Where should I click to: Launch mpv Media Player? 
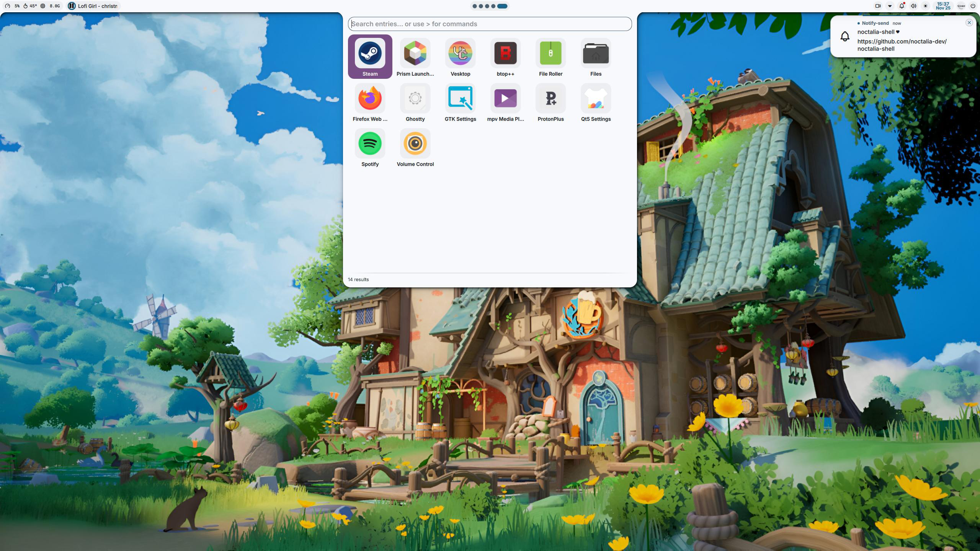505,102
